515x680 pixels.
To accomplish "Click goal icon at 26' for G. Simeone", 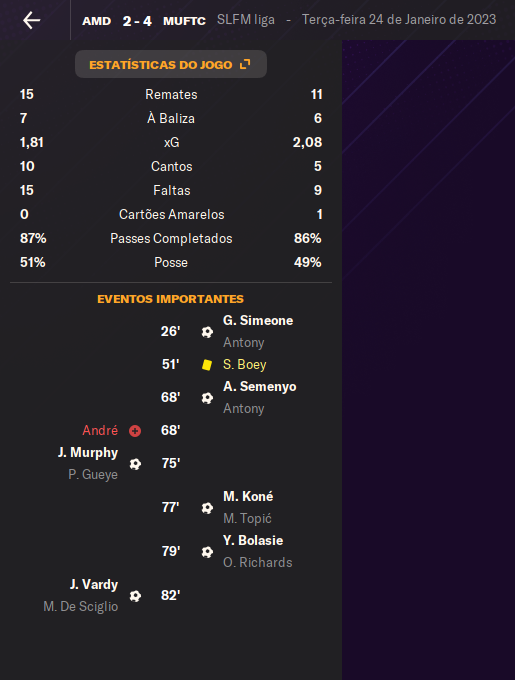I will 207,332.
